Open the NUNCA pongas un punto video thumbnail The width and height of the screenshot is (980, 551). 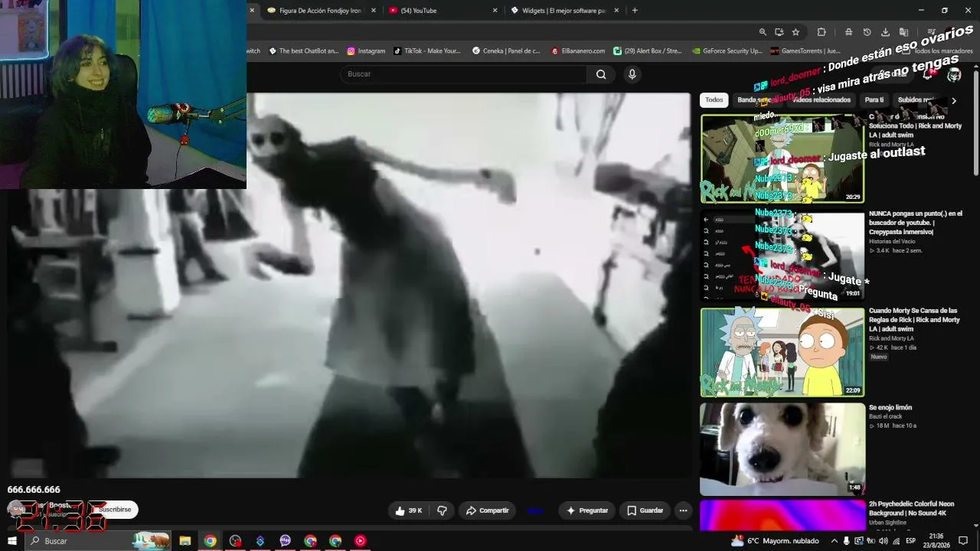(x=782, y=255)
